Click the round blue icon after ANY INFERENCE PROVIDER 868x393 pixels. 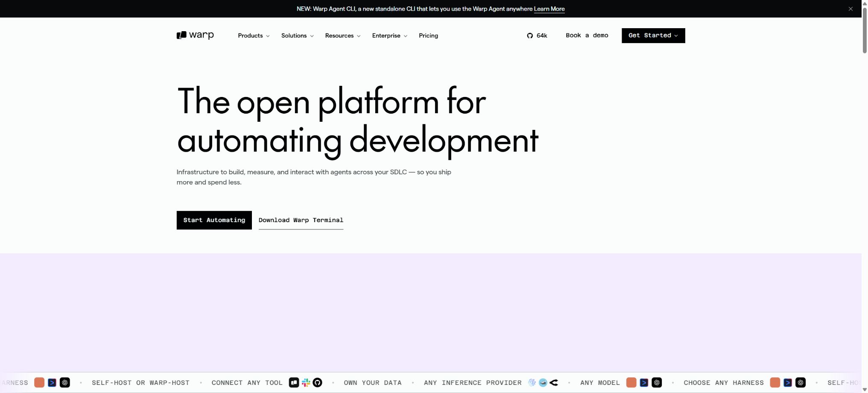[543, 383]
